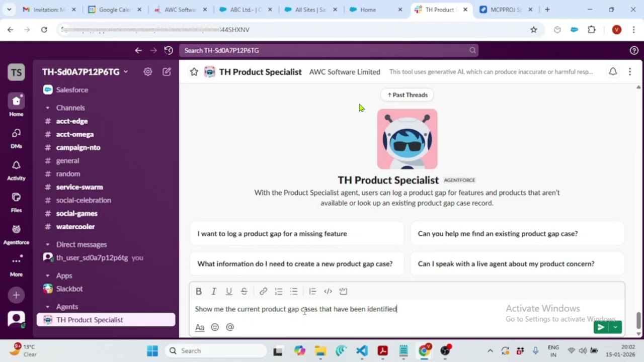The height and width of the screenshot is (362, 644).
Task: Star the TH Product Specialist conversation
Action: click(x=194, y=72)
